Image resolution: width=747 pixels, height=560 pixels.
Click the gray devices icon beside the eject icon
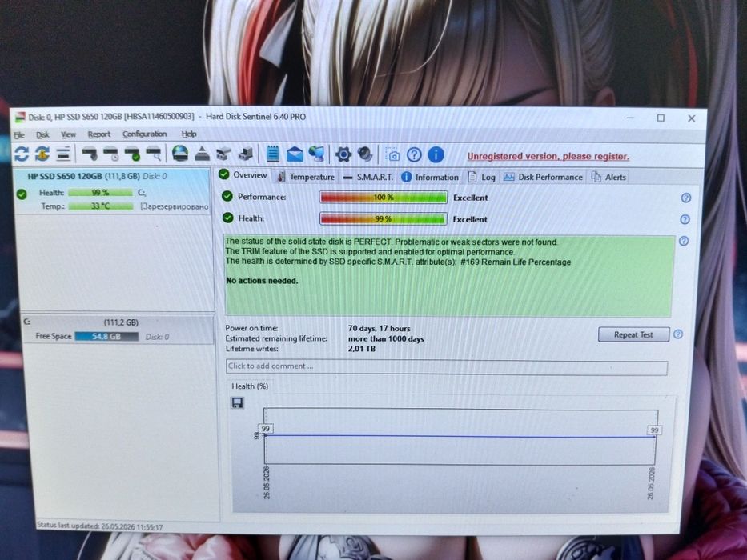click(x=223, y=154)
